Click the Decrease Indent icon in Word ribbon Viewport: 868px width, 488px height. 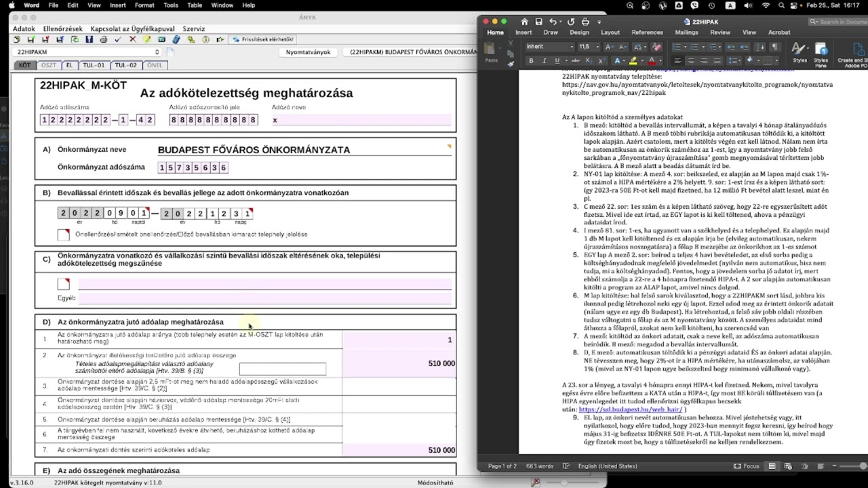tap(731, 47)
